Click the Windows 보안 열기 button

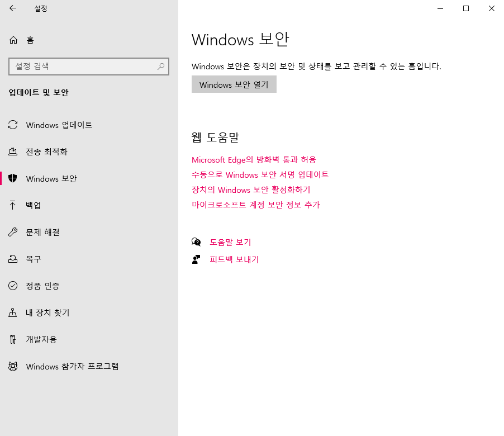tap(234, 84)
